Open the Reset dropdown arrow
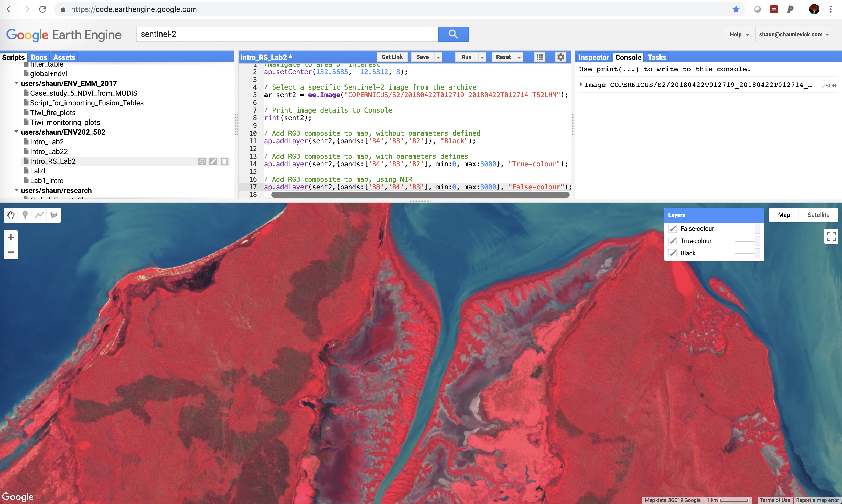This screenshot has width=842, height=504. coord(519,57)
